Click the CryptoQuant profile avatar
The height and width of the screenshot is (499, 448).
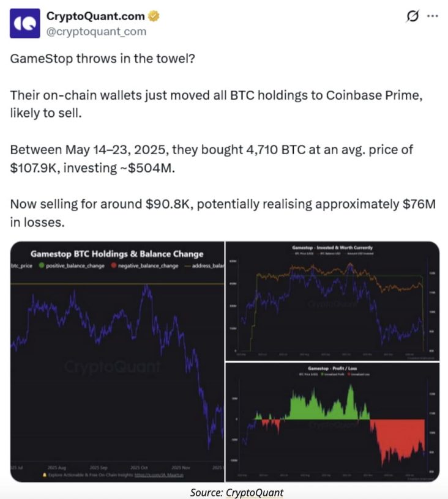tap(26, 23)
